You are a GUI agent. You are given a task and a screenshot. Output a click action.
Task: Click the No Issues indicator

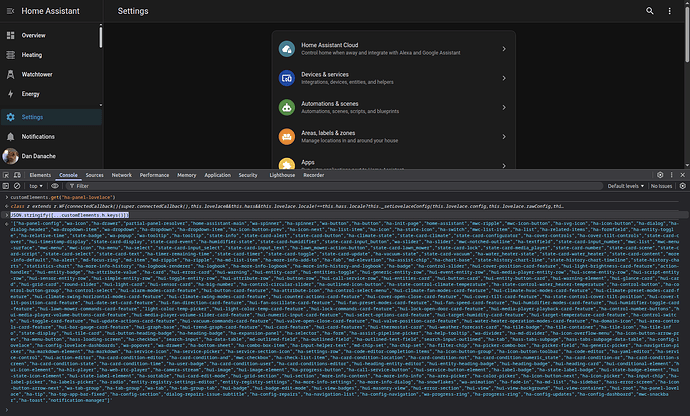coord(661,186)
